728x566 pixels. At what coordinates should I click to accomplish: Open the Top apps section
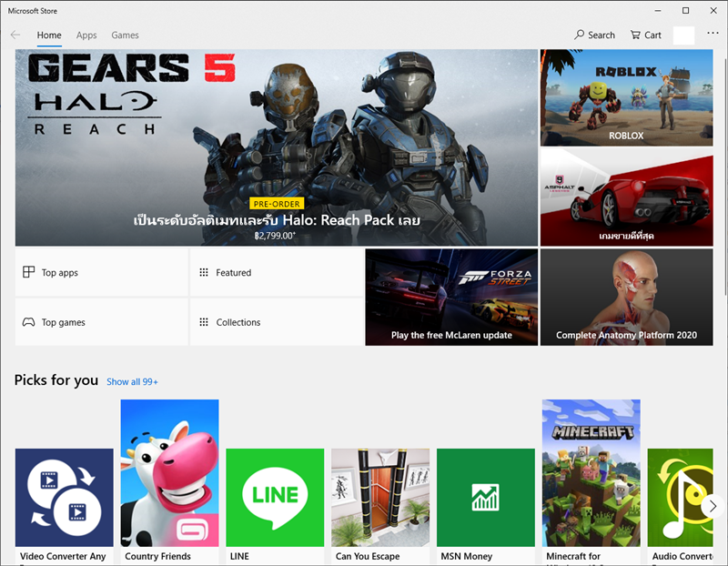coord(102,273)
